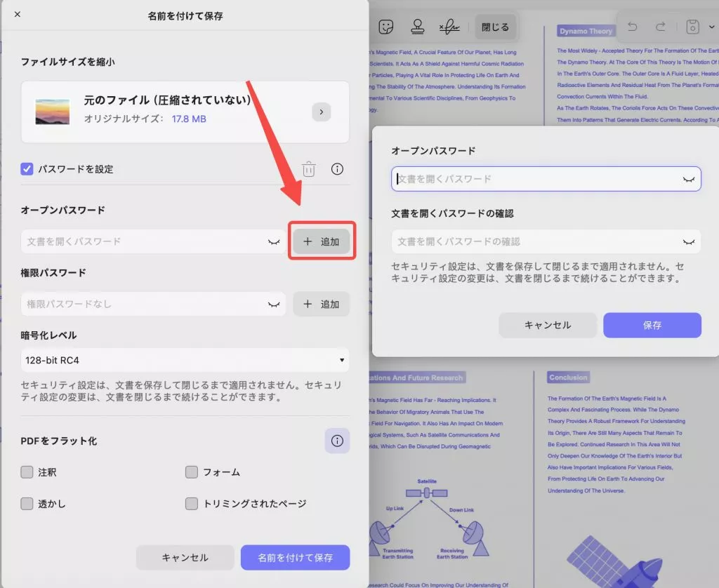Image resolution: width=719 pixels, height=588 pixels.
Task: Click the save disk icon in toolbar
Action: [x=692, y=27]
